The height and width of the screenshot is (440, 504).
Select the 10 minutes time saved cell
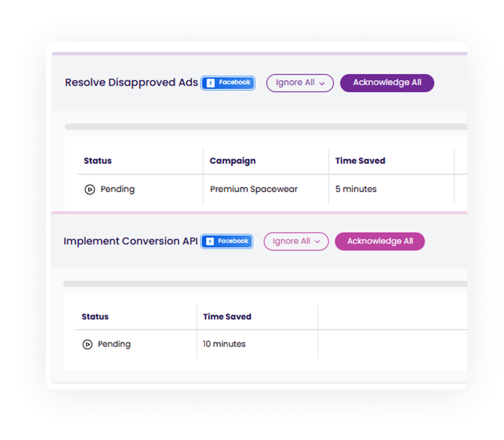(x=224, y=344)
